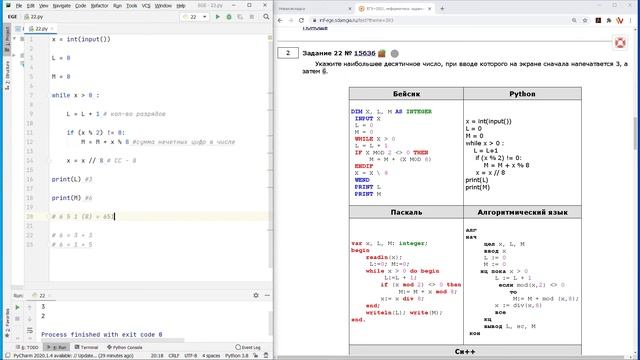The height and width of the screenshot is (360, 640).
Task: Start debugging with the bug icon
Action: [x=229, y=17]
